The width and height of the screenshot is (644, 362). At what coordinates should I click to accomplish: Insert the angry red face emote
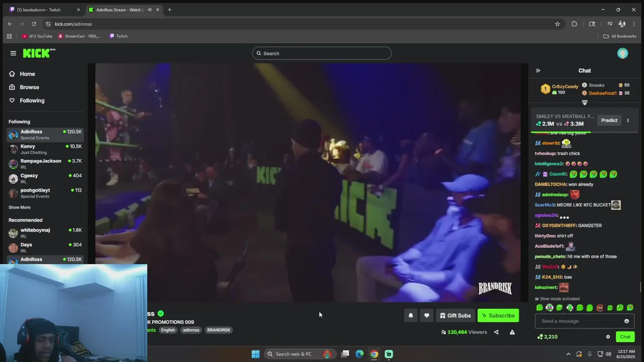pos(600,308)
